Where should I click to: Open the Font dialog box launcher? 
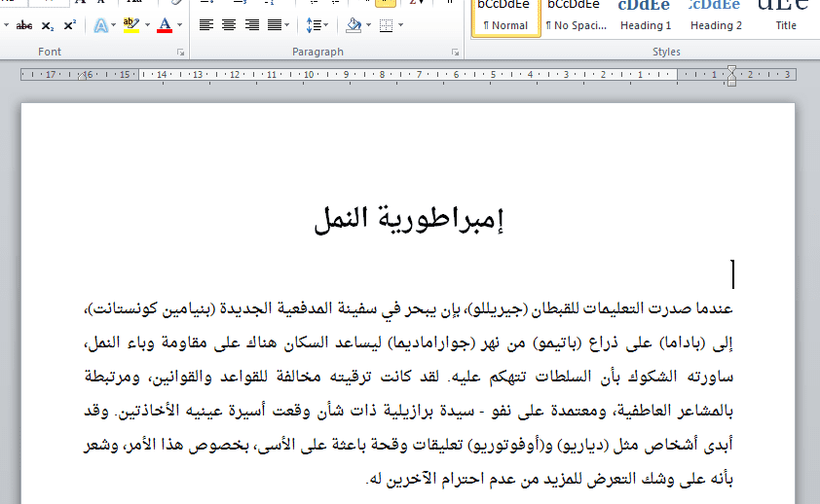tap(180, 53)
